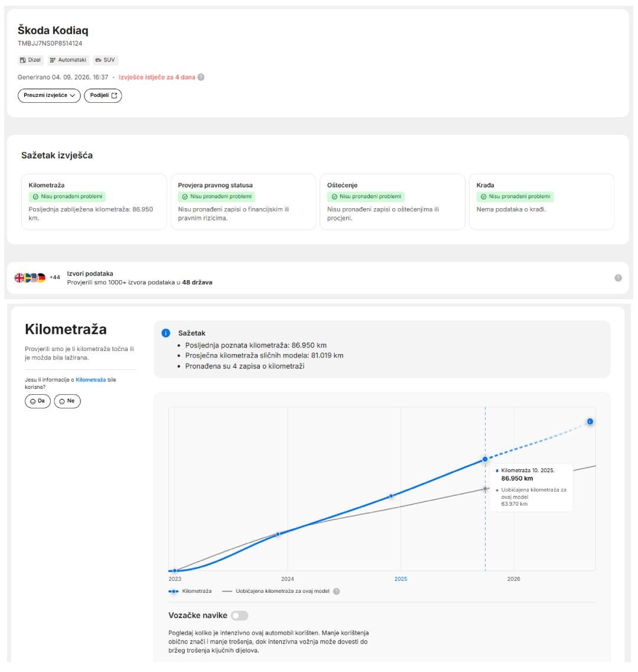Select the Oštećenje summary card
The height and width of the screenshot is (672, 638).
coord(392,202)
